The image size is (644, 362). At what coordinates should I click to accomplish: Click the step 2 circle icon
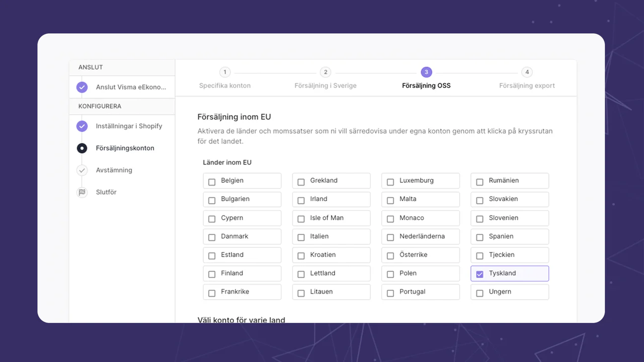[x=326, y=72]
